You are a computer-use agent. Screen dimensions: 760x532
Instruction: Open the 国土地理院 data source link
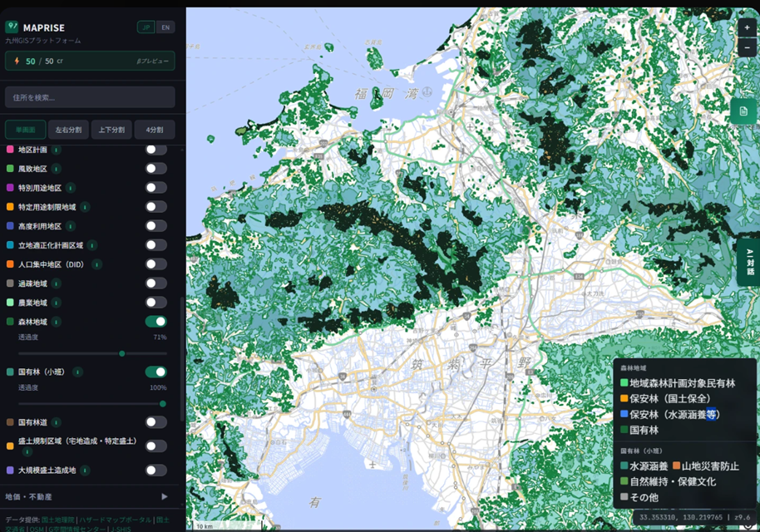tap(57, 520)
